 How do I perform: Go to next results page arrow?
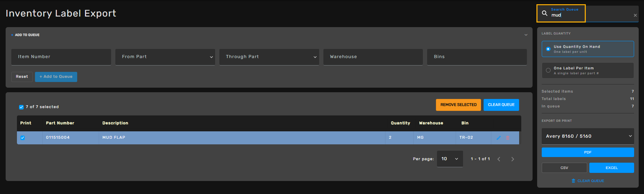click(x=512, y=159)
